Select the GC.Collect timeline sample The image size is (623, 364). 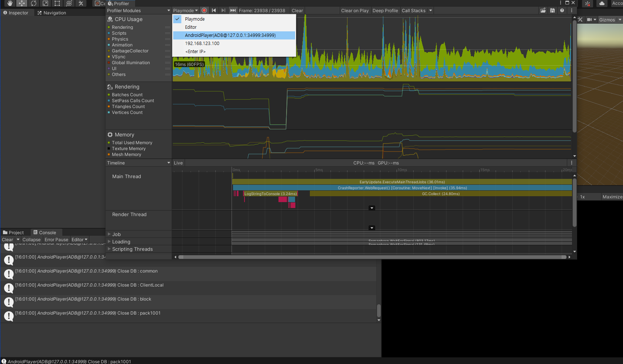[441, 194]
